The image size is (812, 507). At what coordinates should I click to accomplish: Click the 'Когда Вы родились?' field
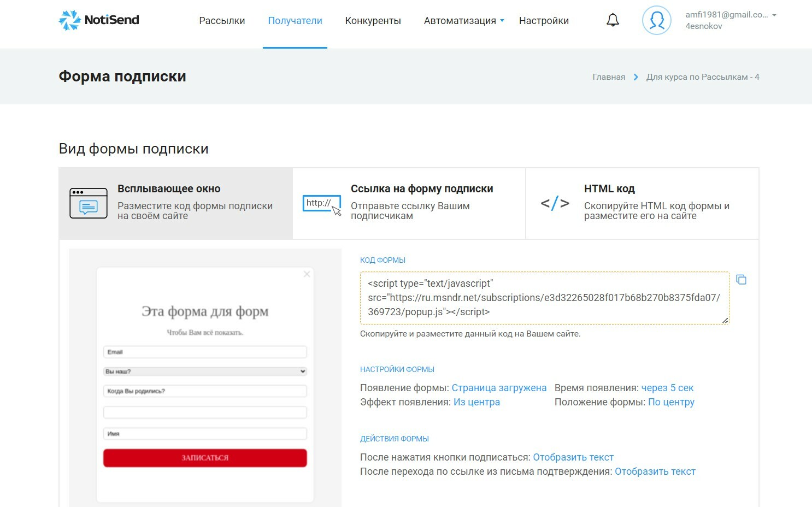205,391
